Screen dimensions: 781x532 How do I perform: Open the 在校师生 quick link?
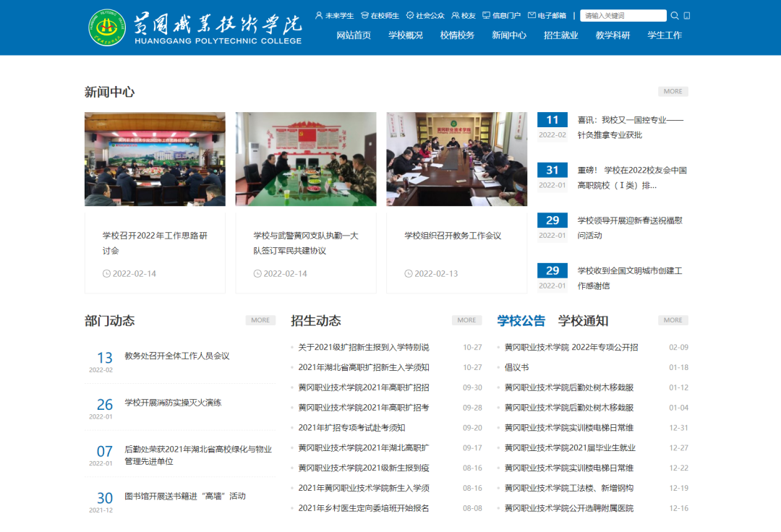tap(380, 16)
